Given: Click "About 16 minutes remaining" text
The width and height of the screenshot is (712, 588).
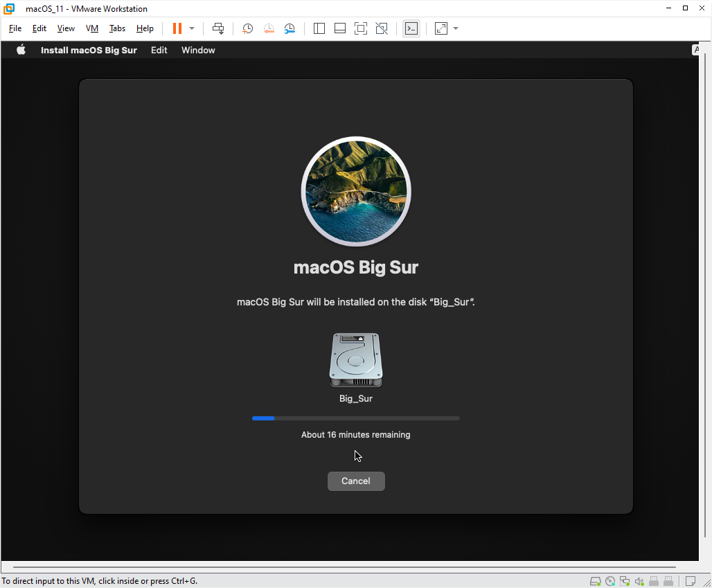Looking at the screenshot, I should pyautogui.click(x=356, y=434).
